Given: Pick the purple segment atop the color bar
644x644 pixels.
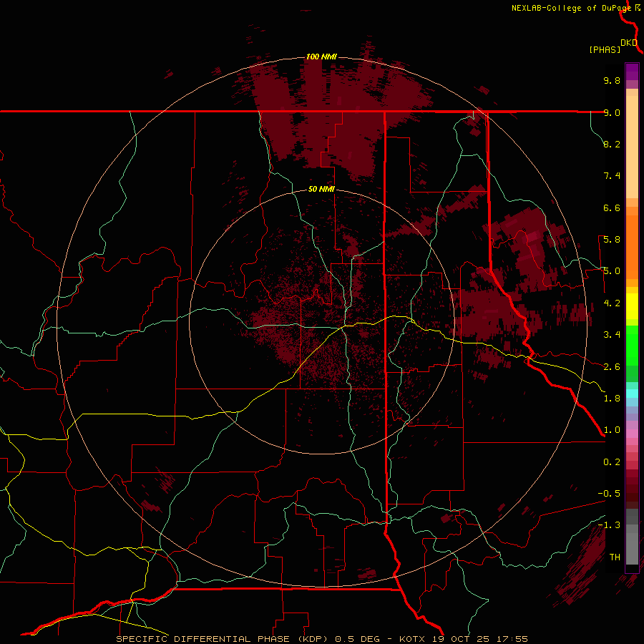Looking at the screenshot, I should coord(632,72).
